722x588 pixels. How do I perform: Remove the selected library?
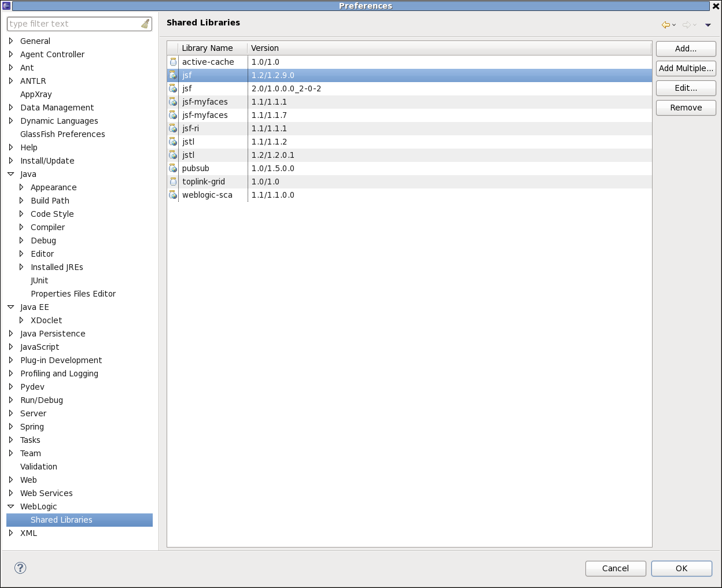coord(686,108)
